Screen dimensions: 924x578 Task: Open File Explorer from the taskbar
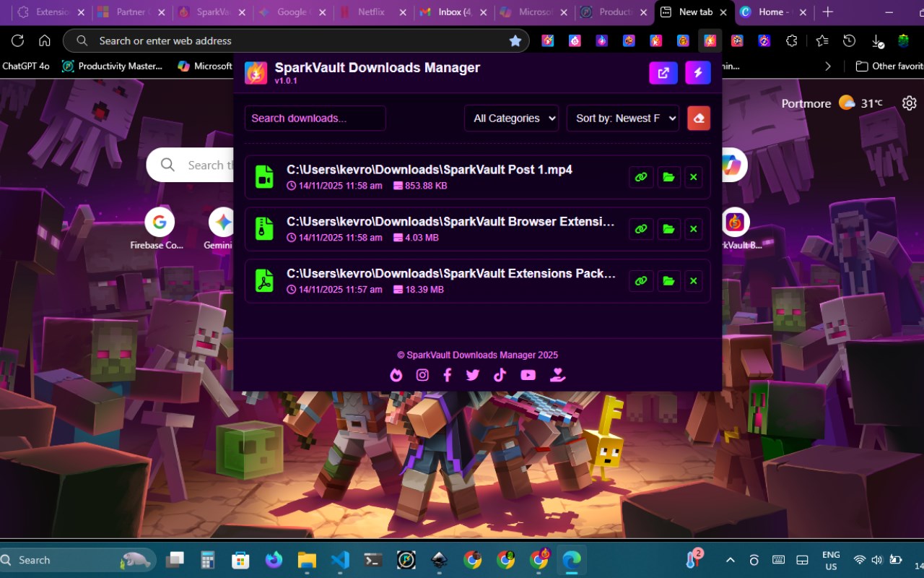coord(307,560)
